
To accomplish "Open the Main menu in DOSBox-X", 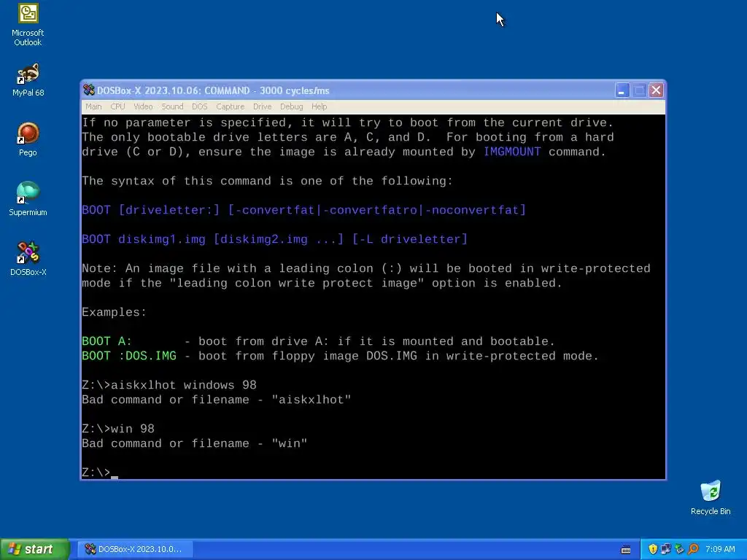I will [x=93, y=106].
